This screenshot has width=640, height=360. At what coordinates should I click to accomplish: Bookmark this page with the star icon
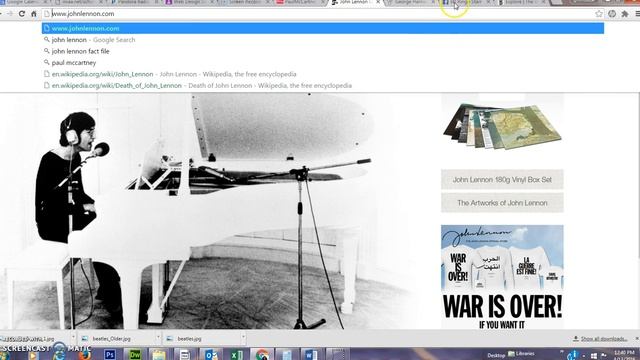click(599, 14)
